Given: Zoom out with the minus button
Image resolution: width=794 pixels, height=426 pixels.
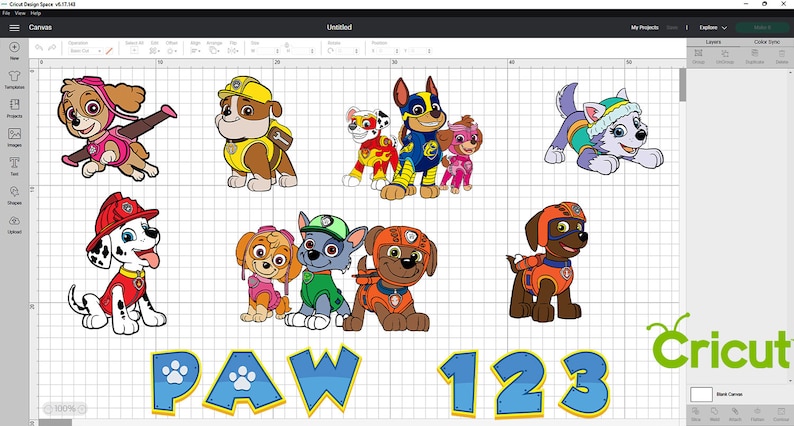Looking at the screenshot, I should point(48,409).
